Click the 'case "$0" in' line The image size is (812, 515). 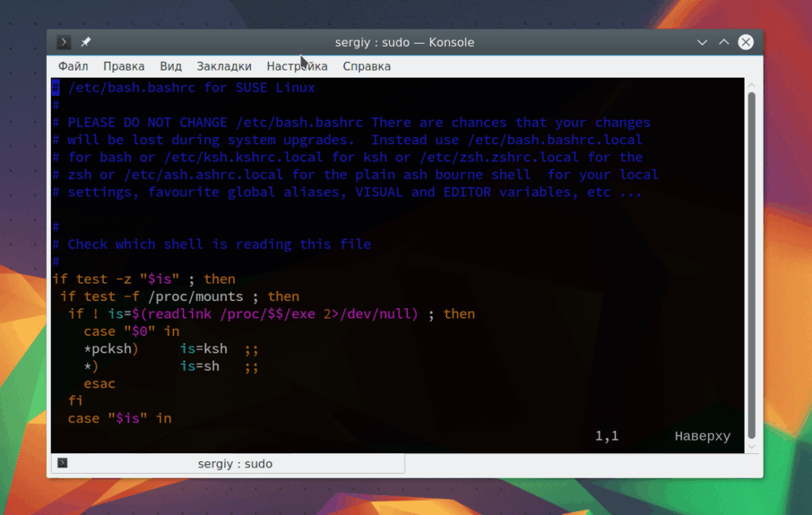(x=132, y=331)
